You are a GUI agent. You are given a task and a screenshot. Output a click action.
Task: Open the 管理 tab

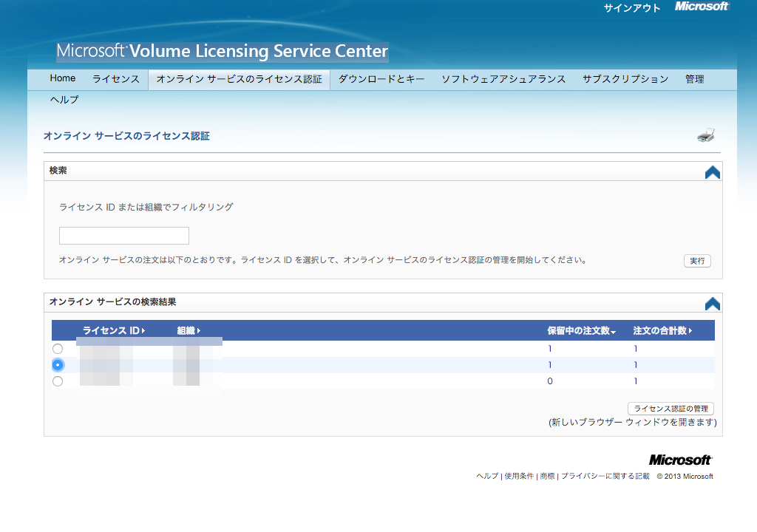(695, 79)
